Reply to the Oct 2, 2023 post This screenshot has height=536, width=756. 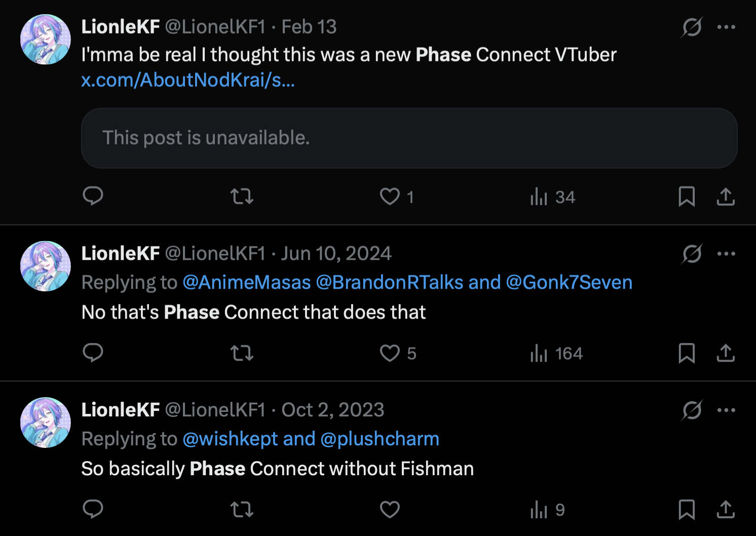(93, 509)
